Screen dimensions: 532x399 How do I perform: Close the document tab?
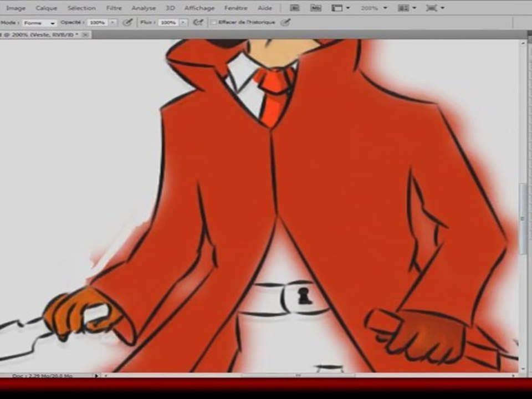[85, 34]
